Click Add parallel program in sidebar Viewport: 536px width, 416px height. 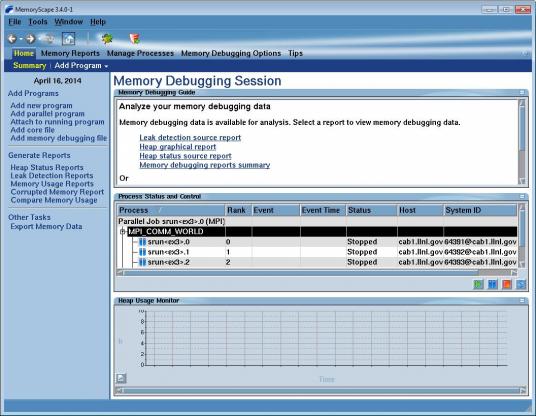(x=48, y=114)
